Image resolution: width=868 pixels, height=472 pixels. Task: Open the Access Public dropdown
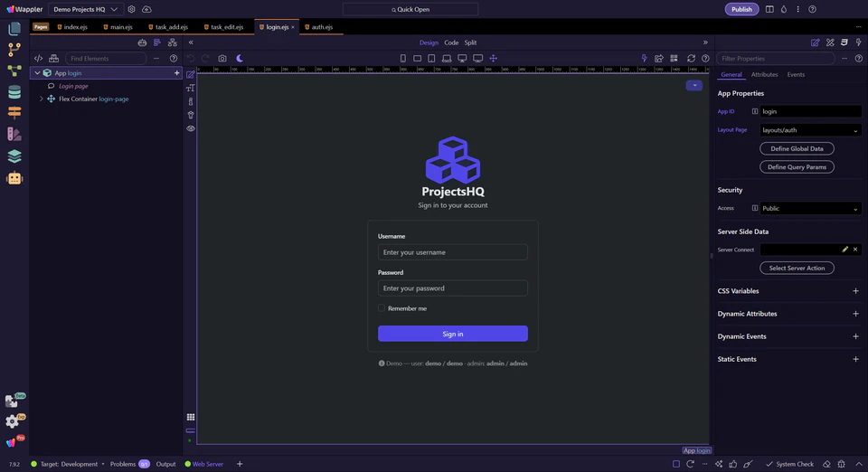(810, 209)
